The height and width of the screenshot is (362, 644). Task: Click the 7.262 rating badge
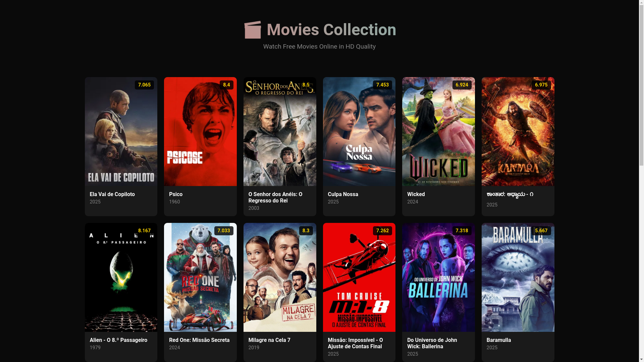(382, 231)
